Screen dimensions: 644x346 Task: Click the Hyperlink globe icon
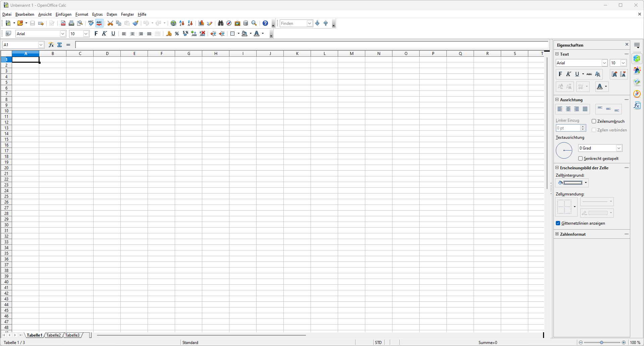pyautogui.click(x=173, y=23)
